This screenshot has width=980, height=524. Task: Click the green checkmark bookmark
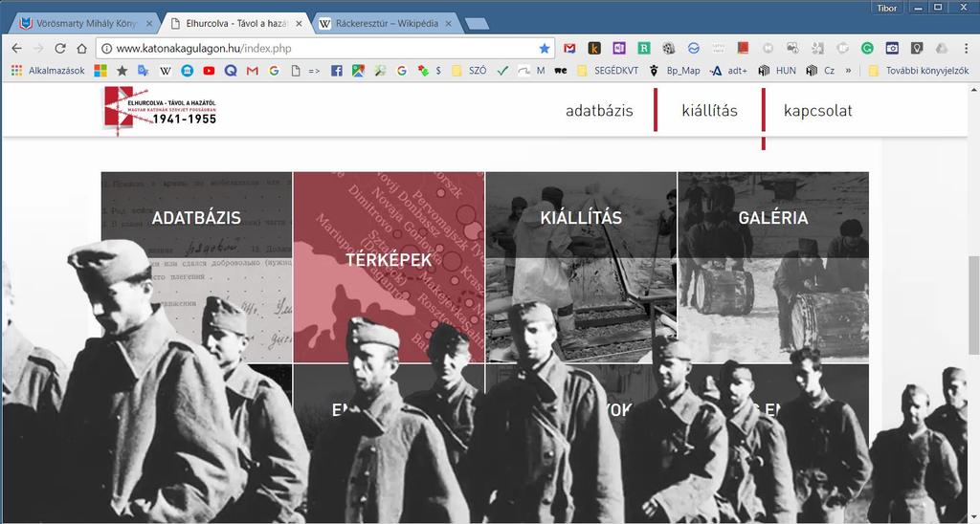pyautogui.click(x=502, y=71)
